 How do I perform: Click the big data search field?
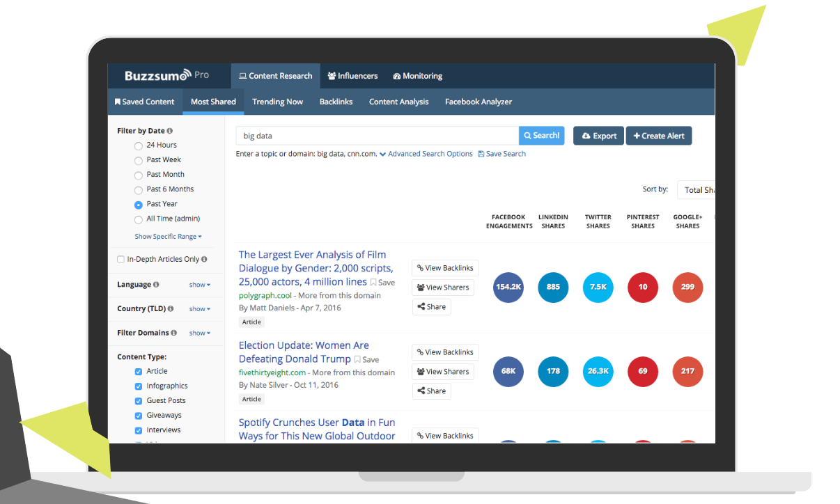coord(377,136)
